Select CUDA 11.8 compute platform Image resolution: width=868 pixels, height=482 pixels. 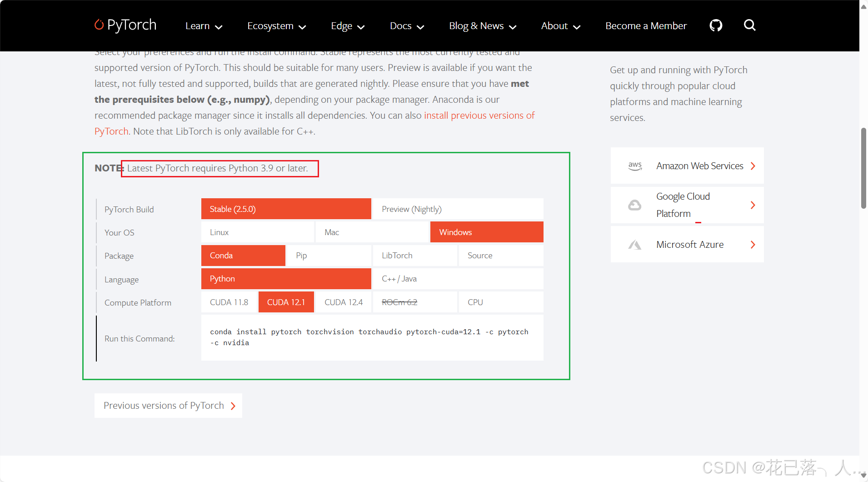click(229, 302)
